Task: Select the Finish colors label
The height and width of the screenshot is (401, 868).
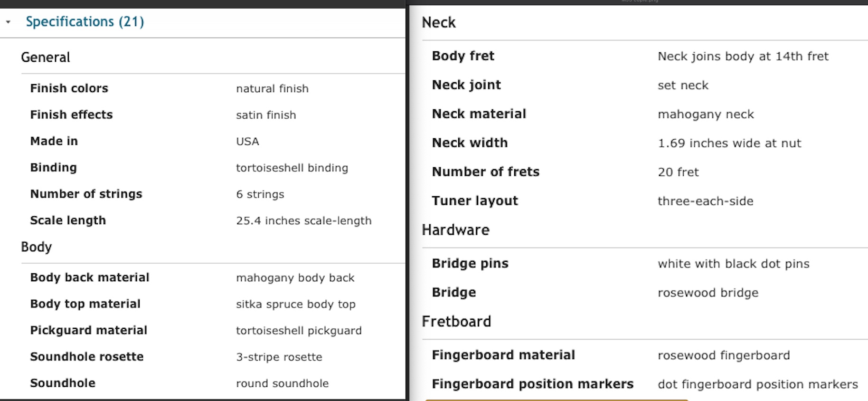Action: [x=69, y=88]
